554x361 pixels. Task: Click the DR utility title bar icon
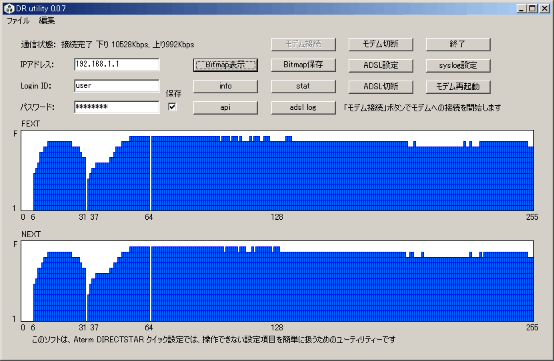click(x=8, y=8)
